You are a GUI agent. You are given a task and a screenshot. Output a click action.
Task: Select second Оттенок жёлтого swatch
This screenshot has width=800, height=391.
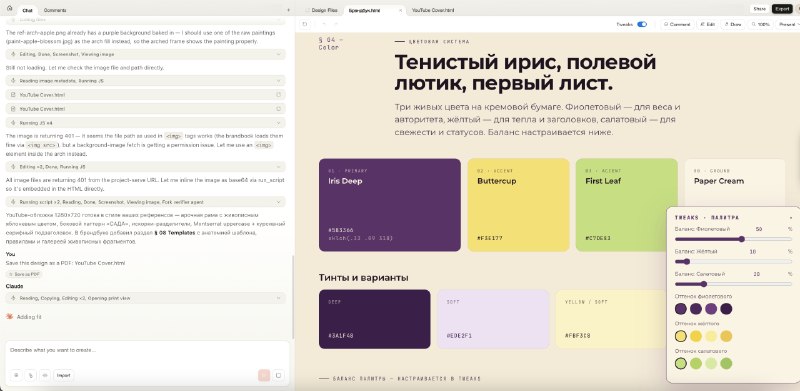pyautogui.click(x=696, y=336)
